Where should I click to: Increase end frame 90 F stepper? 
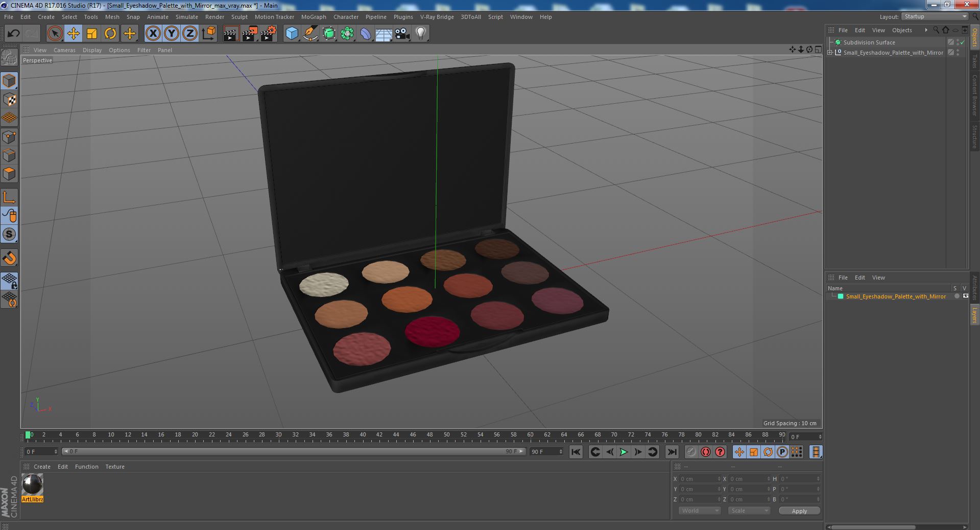point(561,450)
